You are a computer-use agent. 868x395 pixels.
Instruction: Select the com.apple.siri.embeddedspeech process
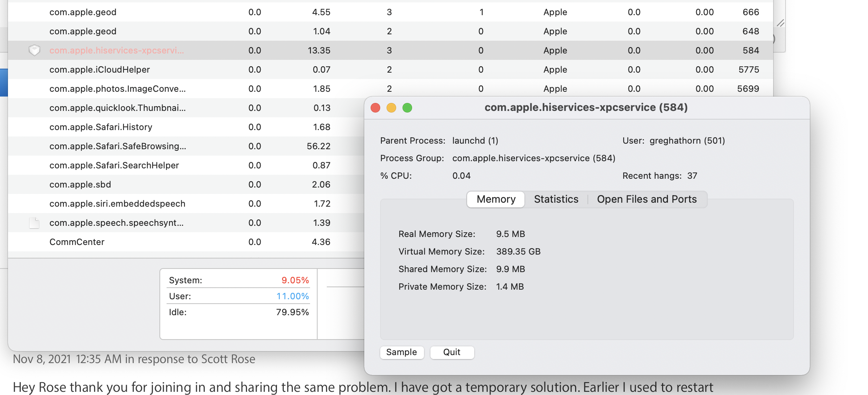(117, 203)
